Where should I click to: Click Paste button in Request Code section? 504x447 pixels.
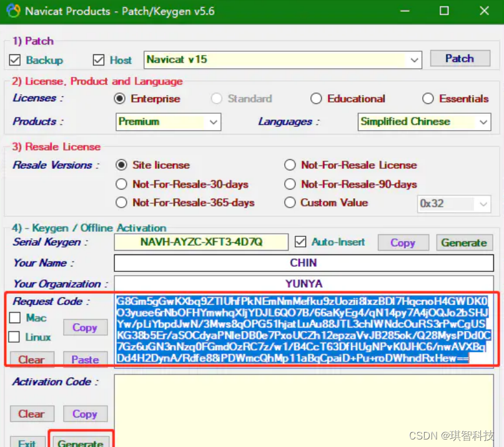tap(85, 359)
